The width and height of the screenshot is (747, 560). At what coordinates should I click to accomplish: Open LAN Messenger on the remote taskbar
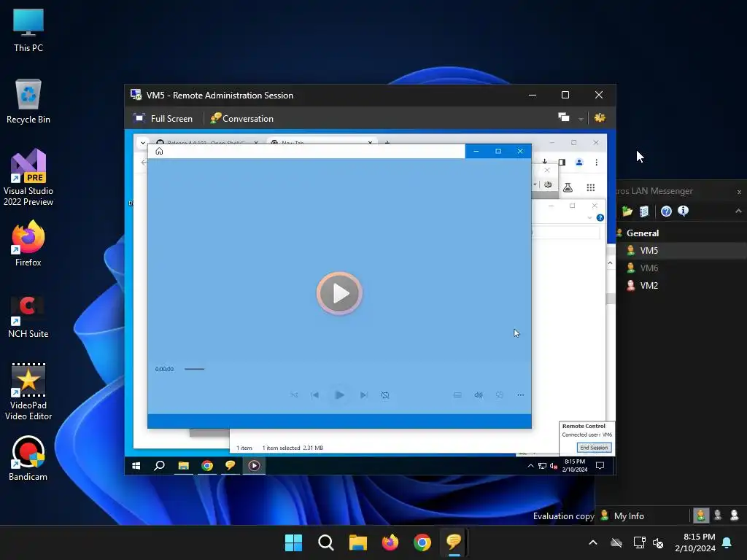(x=230, y=465)
